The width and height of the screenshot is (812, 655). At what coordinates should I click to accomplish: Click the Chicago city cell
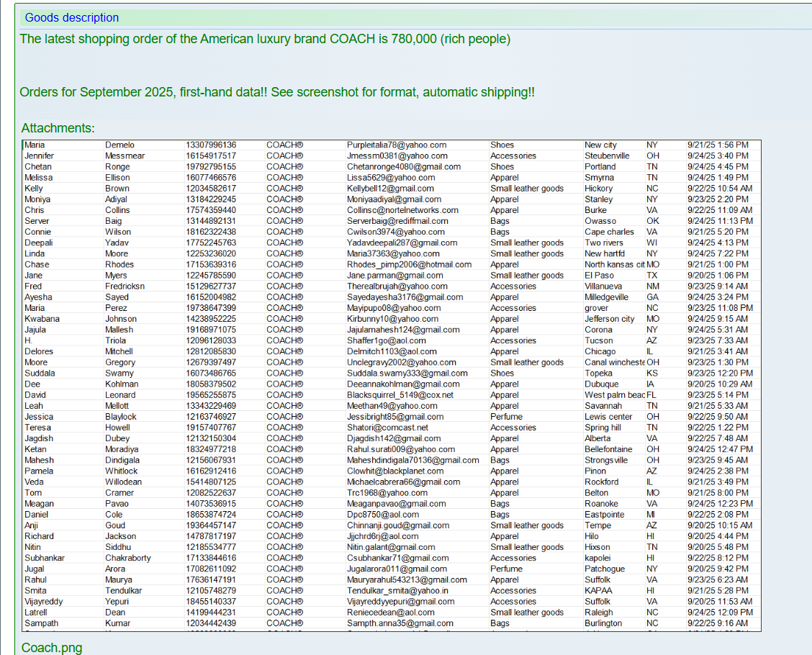click(x=600, y=352)
